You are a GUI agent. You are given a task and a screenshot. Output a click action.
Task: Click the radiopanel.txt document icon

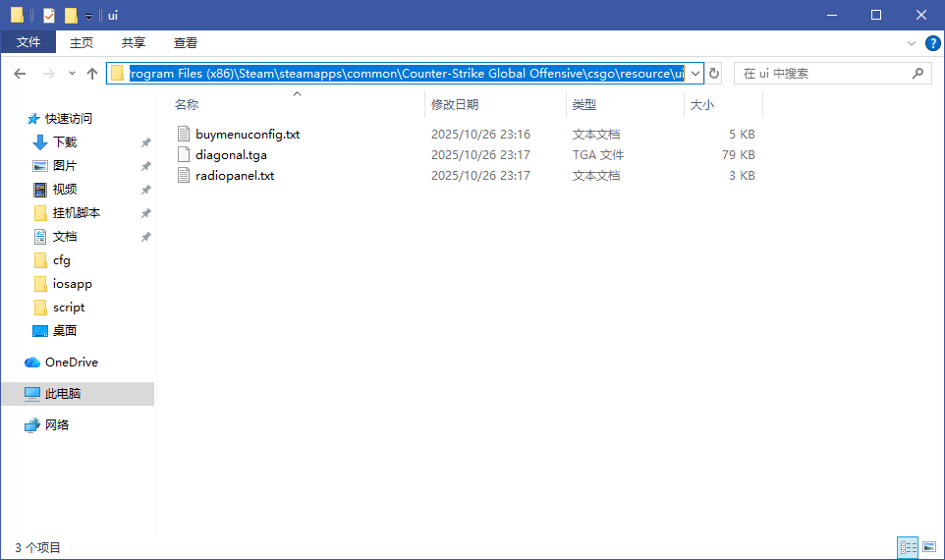pos(184,176)
